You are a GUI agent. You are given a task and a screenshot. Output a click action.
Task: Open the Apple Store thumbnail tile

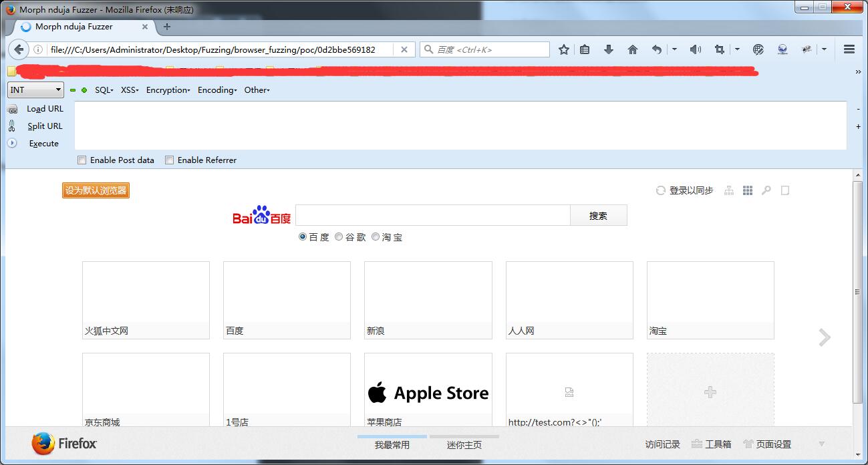click(x=428, y=390)
